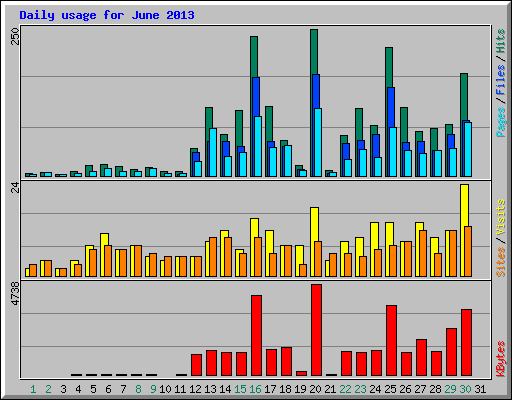Click the 'Hits' legend label
Viewport: 512px width, 400px height.
500,41
